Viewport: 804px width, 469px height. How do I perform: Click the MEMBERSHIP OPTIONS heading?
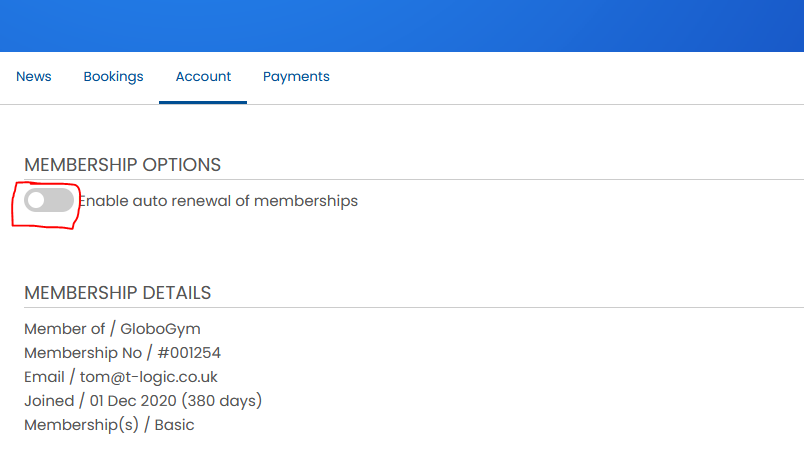click(x=123, y=165)
